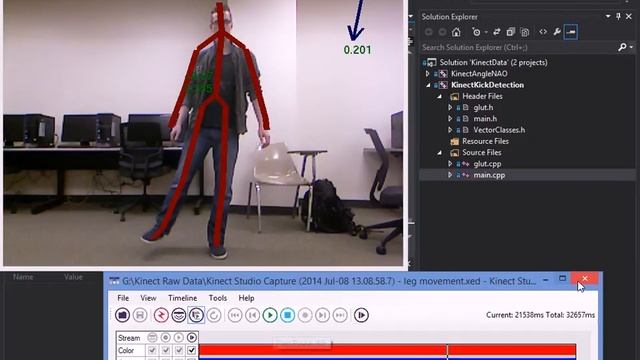
Task: Click the Save icon in Kinect Studio
Action: (140, 315)
